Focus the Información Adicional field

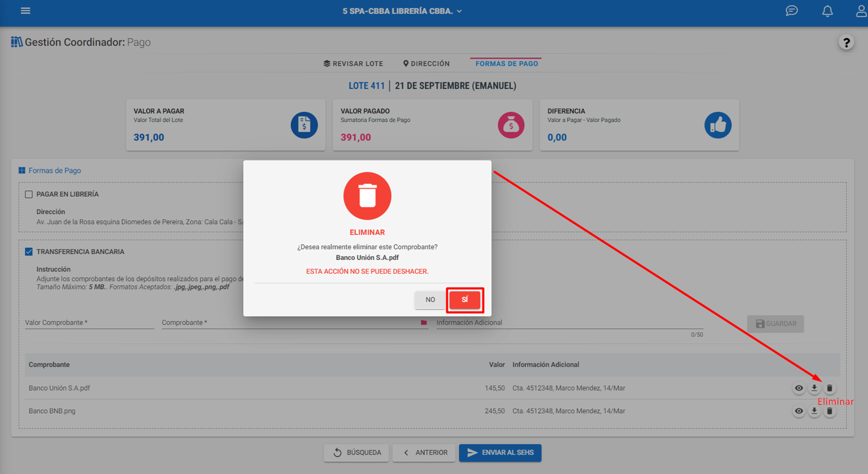pos(569,322)
